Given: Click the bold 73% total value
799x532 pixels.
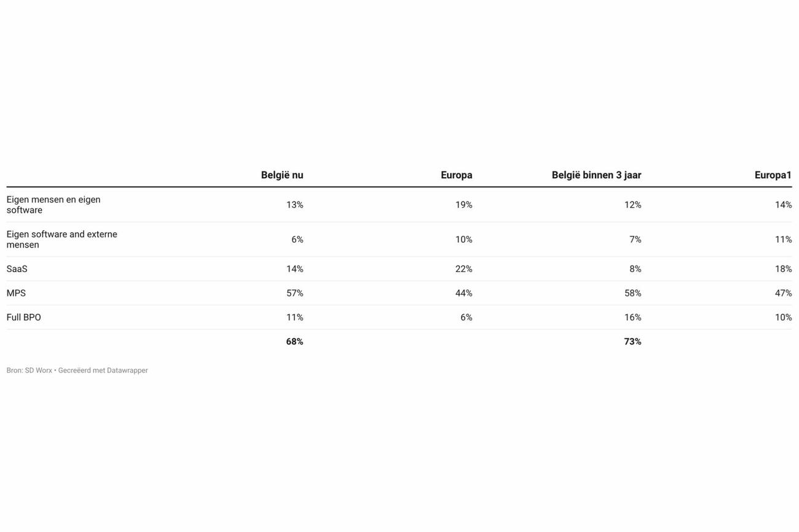Looking at the screenshot, I should click(x=633, y=342).
